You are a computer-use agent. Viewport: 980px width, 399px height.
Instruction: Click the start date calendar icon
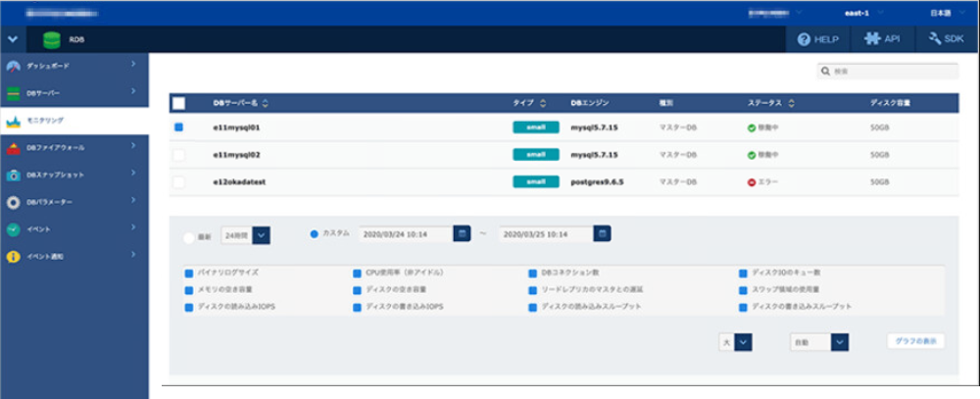point(462,234)
